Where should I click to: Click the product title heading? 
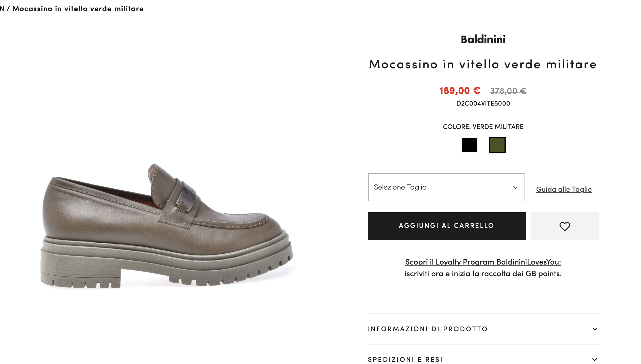483,64
